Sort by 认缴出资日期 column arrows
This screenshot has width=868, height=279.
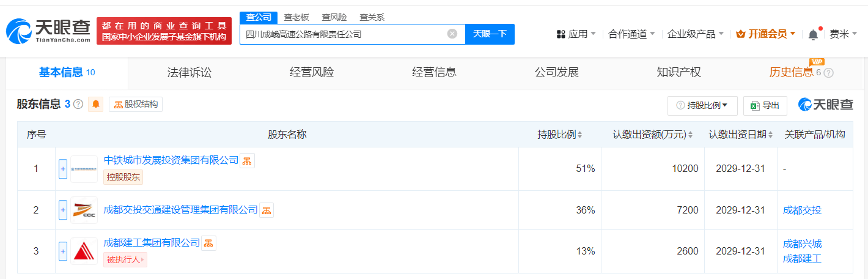coord(771,135)
